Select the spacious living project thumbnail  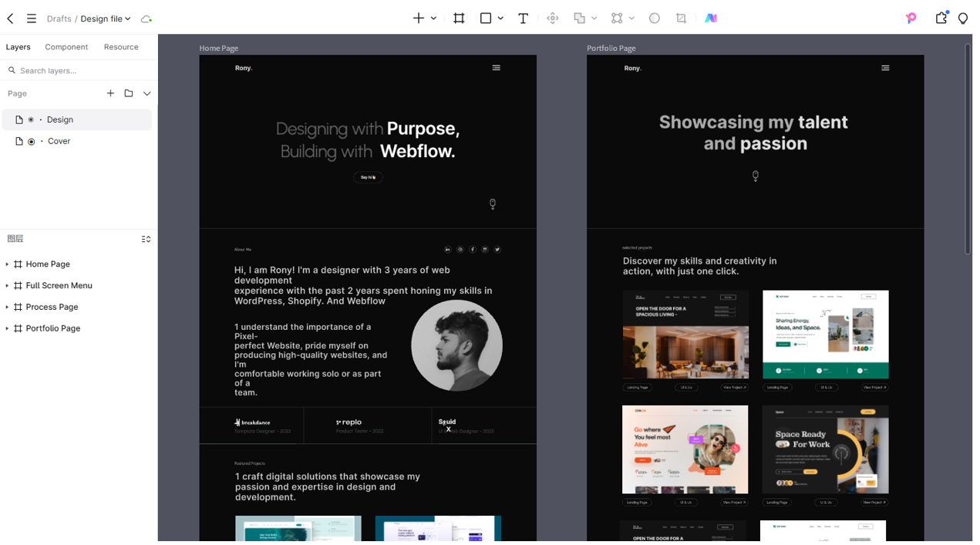pyautogui.click(x=685, y=335)
